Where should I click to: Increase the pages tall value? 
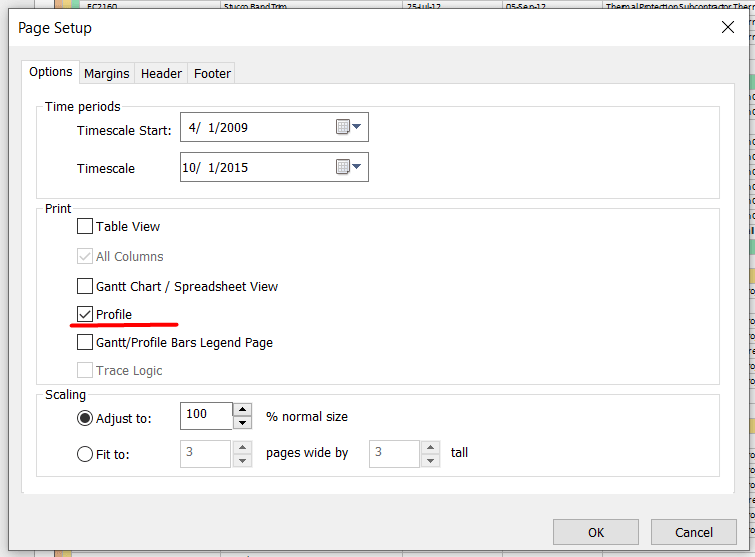tap(430, 448)
